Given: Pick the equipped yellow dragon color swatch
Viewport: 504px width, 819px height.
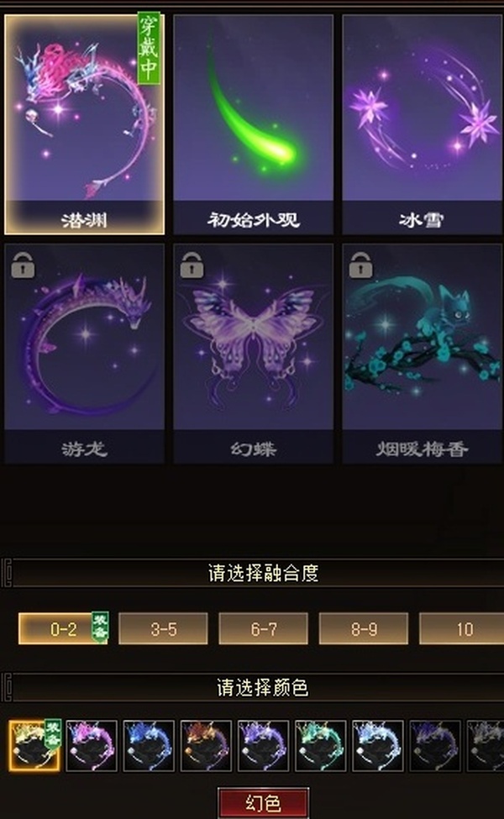Looking at the screenshot, I should 34,745.
